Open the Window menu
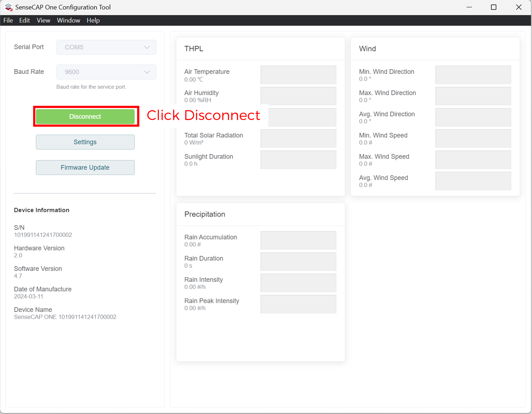Image resolution: width=532 pixels, height=414 pixels. [68, 20]
